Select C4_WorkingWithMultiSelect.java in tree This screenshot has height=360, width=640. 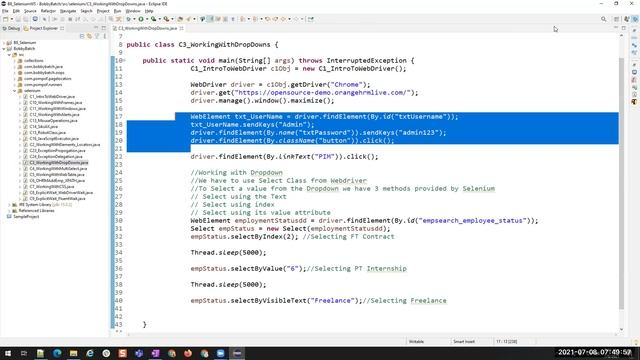tap(58, 169)
